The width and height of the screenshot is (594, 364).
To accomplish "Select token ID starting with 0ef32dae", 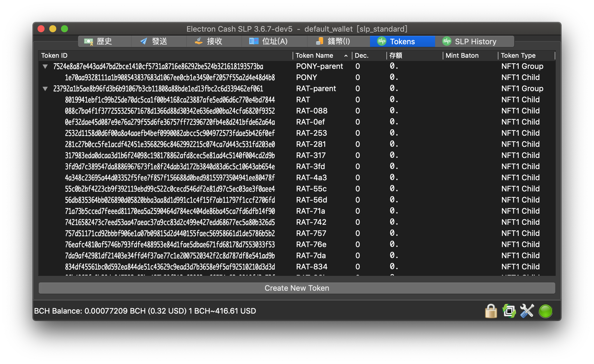I will [170, 122].
